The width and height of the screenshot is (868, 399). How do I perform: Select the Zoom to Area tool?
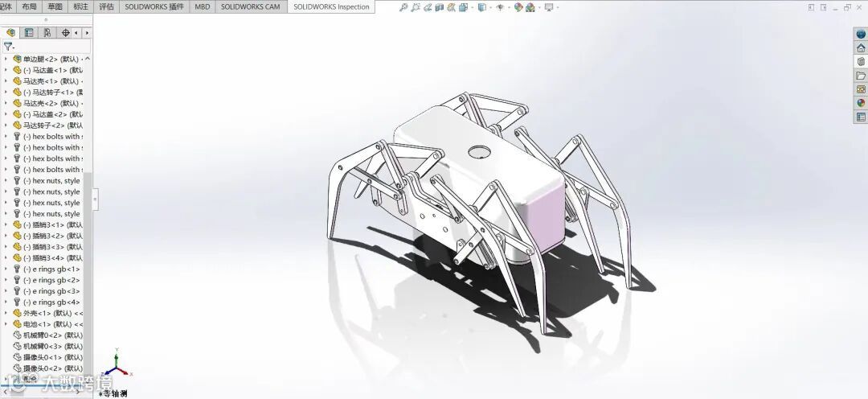pos(416,7)
